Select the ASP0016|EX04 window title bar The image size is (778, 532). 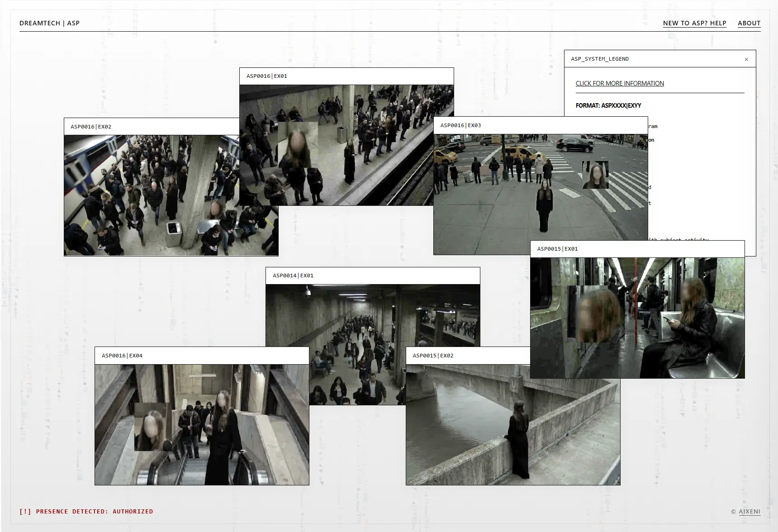202,356
